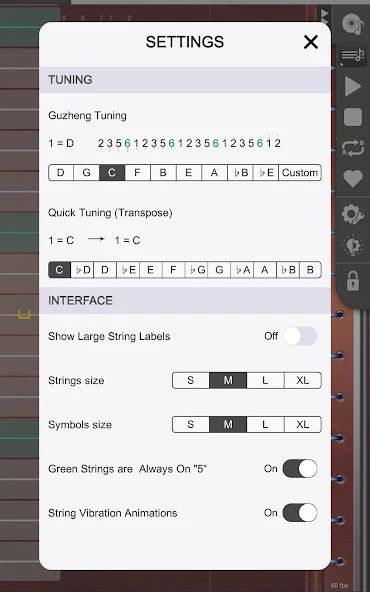Select B guzheng tuning key
370x592 pixels.
click(163, 173)
